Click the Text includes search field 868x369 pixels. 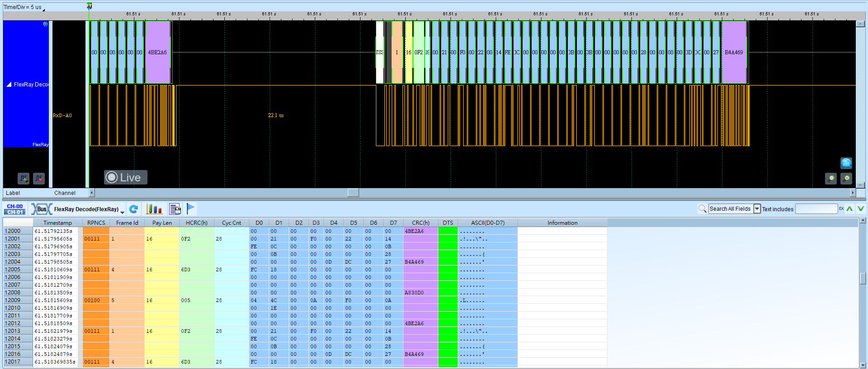[816, 208]
